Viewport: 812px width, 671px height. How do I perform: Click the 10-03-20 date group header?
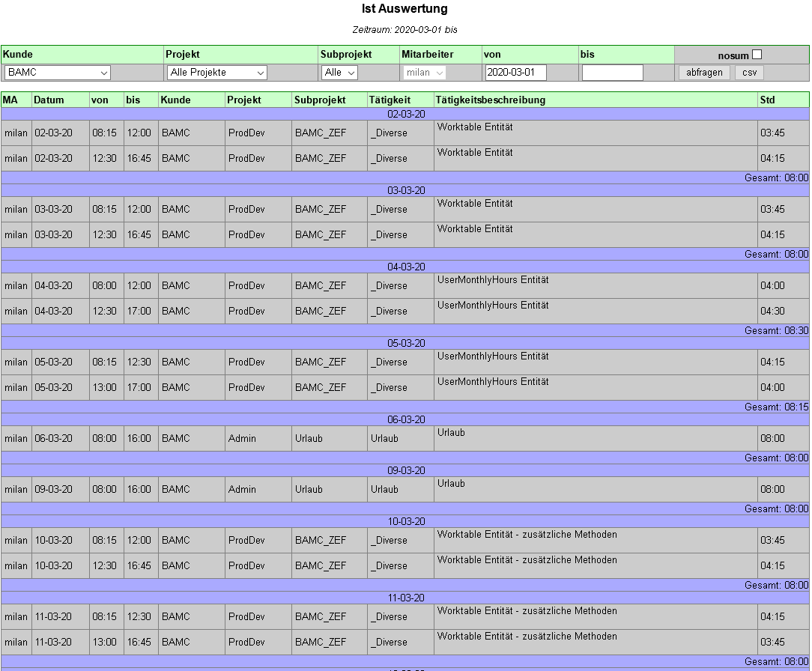tap(405, 521)
